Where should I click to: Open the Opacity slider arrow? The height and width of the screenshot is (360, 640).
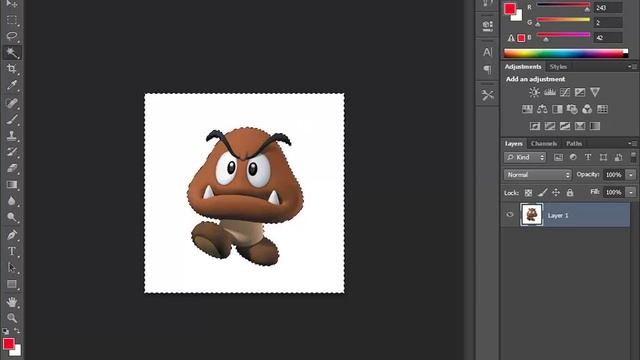click(x=631, y=175)
